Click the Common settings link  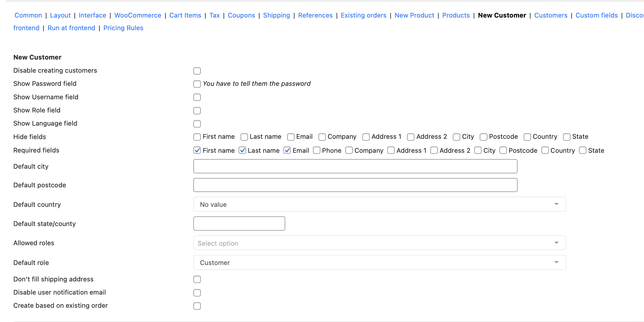point(28,15)
